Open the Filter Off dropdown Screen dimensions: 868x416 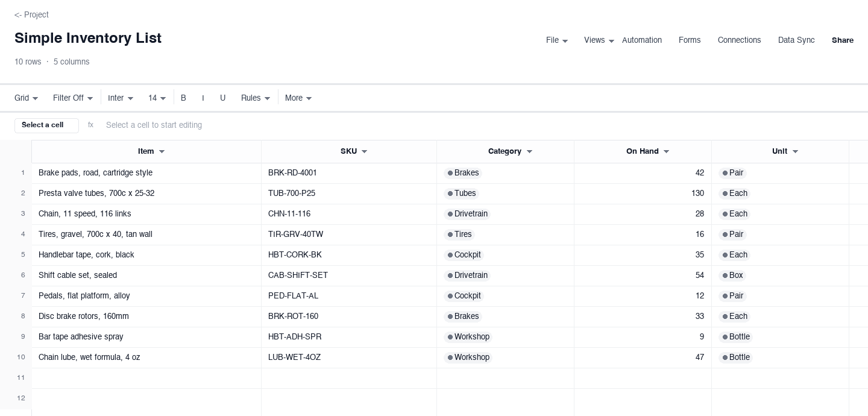(73, 98)
